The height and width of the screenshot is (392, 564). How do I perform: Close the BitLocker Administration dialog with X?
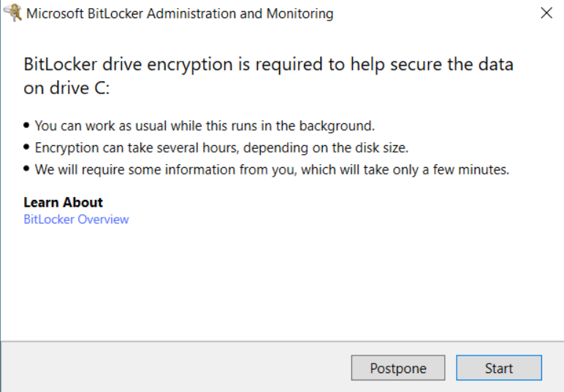546,13
